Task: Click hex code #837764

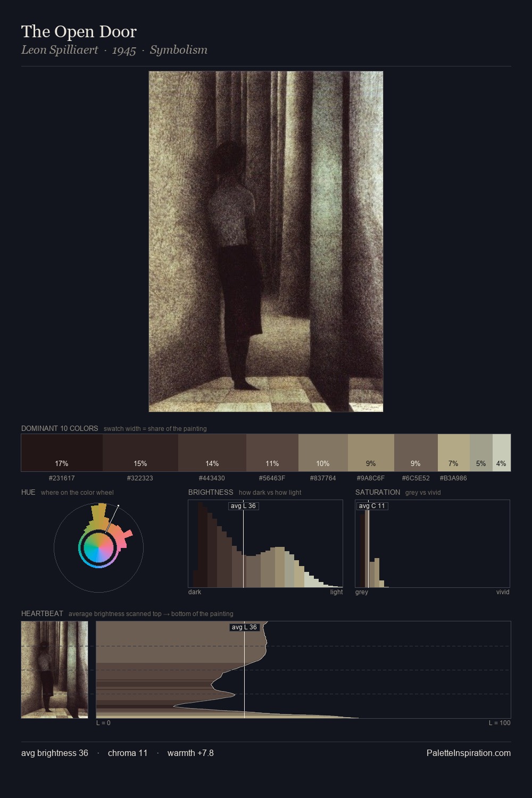Action: coord(323,478)
